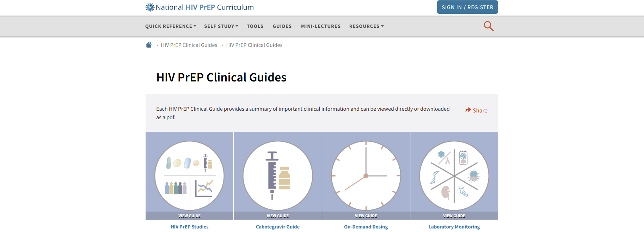Open the On-Demand Dosing title link
This screenshot has width=644, height=232.
366,227
